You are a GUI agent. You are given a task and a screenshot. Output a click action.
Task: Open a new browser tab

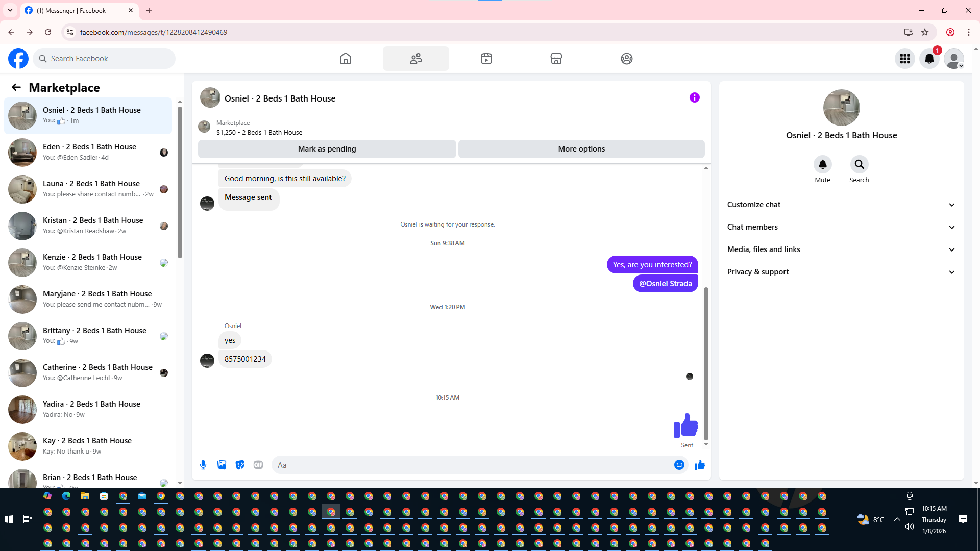[149, 10]
